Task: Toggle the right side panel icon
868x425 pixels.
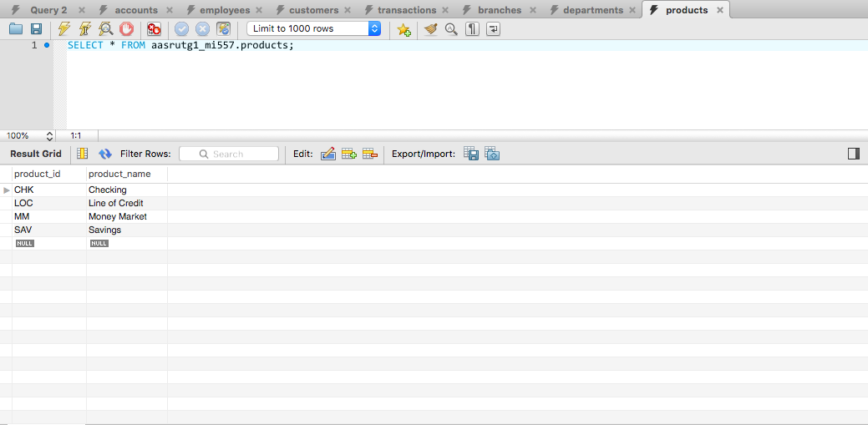Action: [854, 154]
